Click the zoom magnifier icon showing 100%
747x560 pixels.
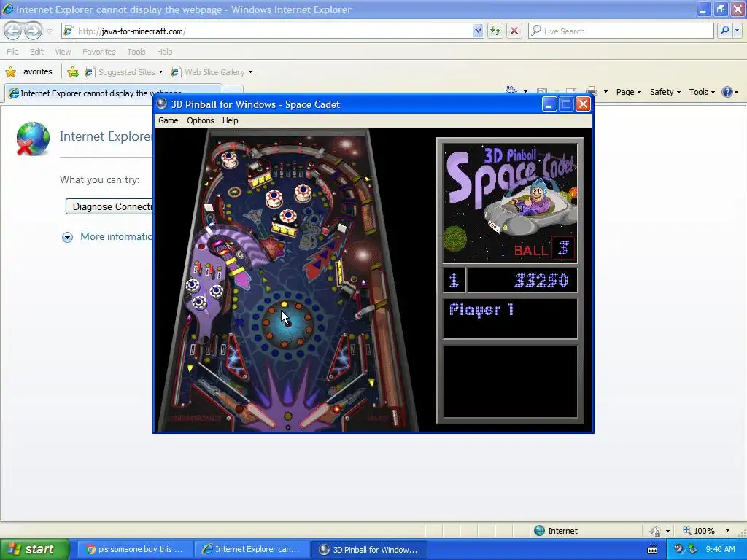click(687, 531)
